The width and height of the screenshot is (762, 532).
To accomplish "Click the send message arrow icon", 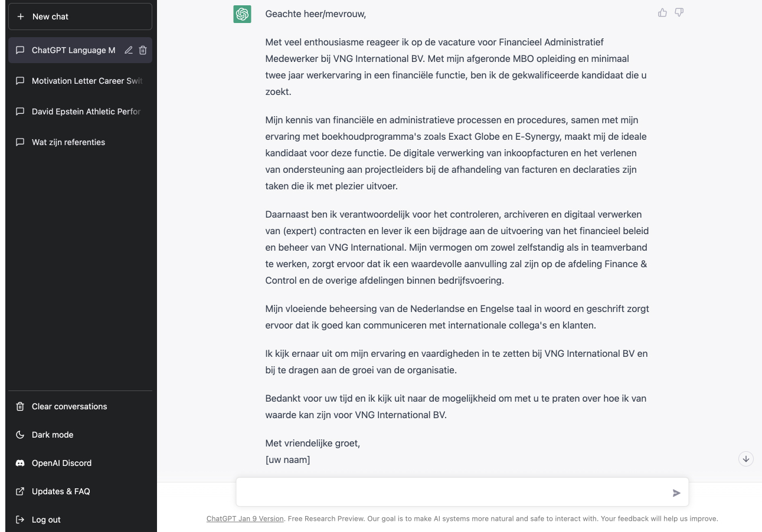I will tap(676, 492).
